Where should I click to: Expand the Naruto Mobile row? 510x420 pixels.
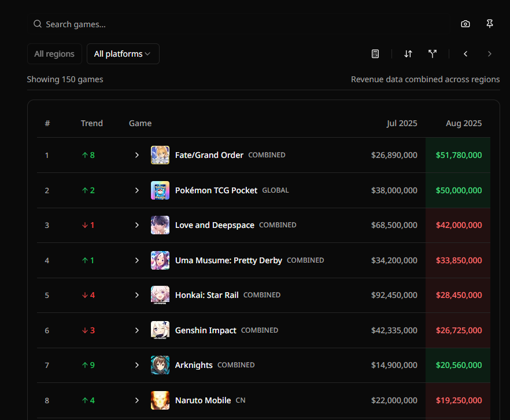click(x=137, y=400)
